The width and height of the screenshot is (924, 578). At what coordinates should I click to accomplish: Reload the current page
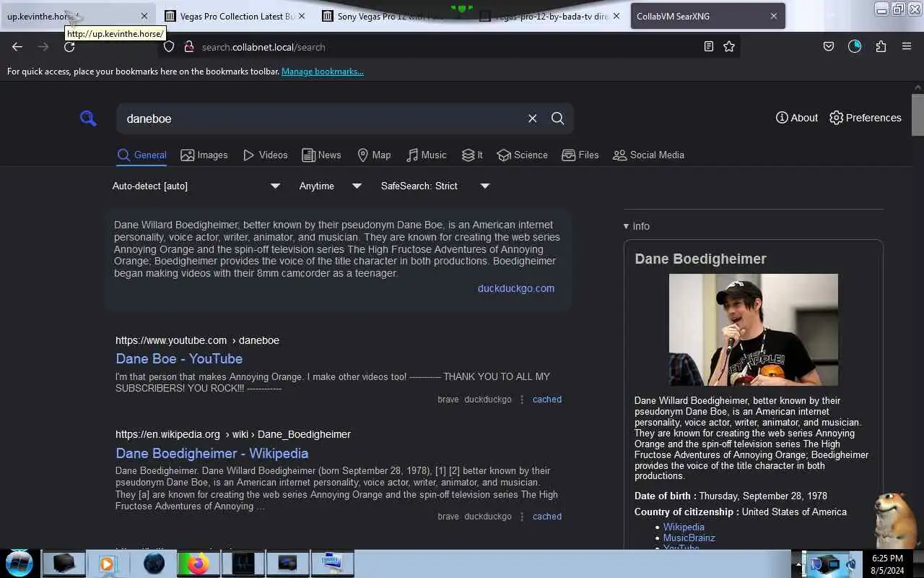69,47
